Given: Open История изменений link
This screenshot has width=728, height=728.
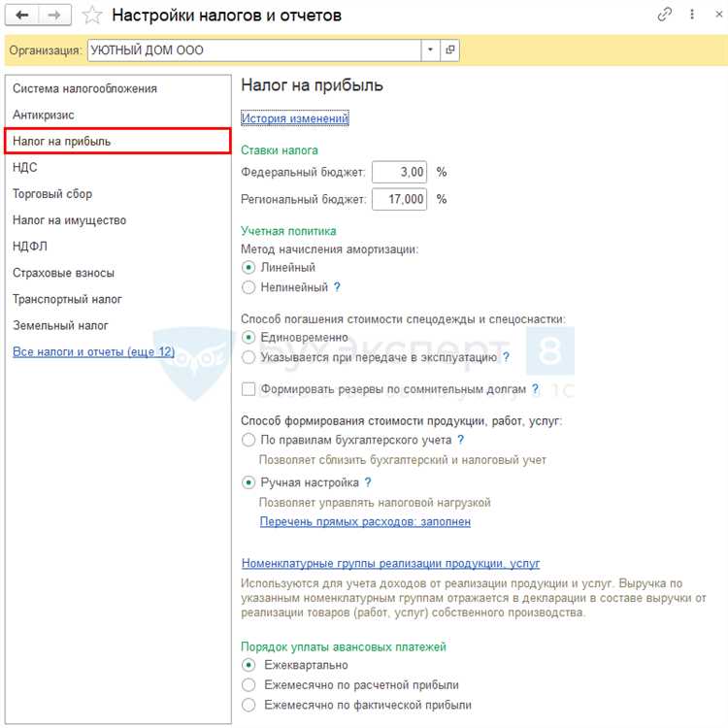Looking at the screenshot, I should pos(294,118).
